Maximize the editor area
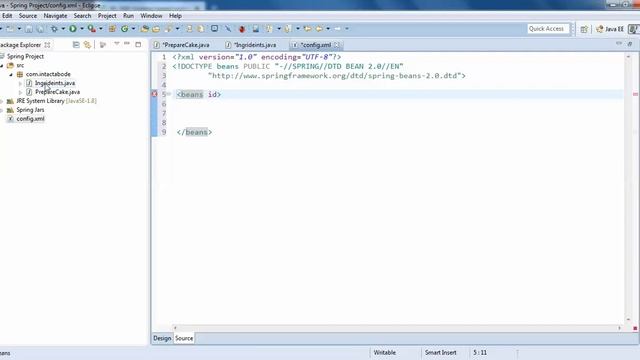The width and height of the screenshot is (640, 360). coord(630,44)
